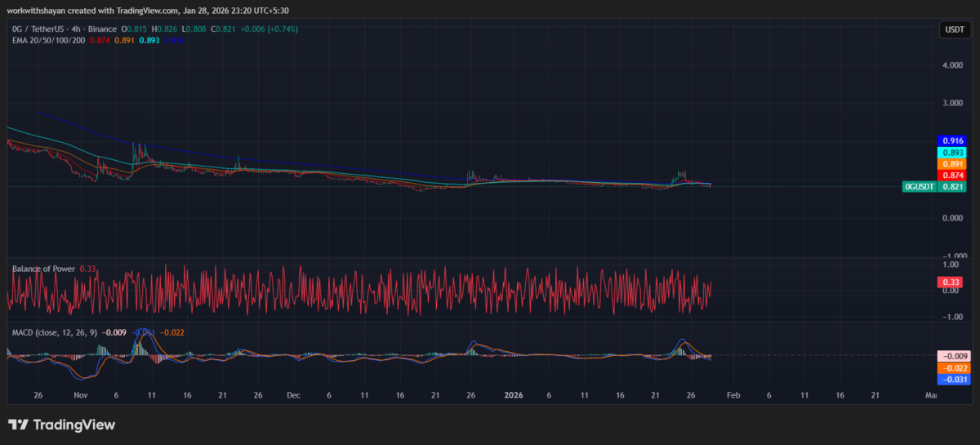Click the Dec label on the time axis
This screenshot has height=445, width=980.
[293, 395]
